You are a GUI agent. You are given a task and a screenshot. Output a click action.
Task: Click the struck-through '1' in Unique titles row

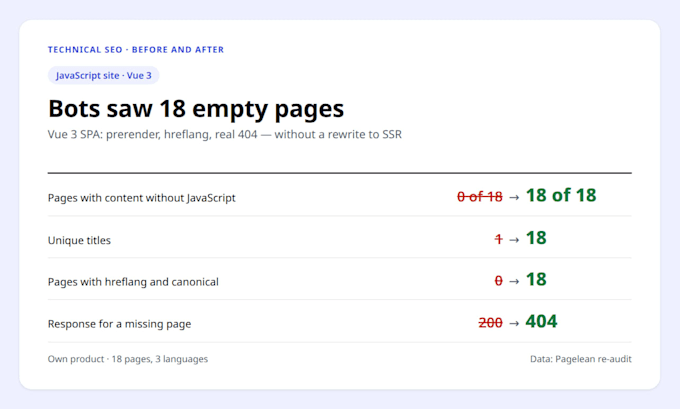(x=498, y=239)
